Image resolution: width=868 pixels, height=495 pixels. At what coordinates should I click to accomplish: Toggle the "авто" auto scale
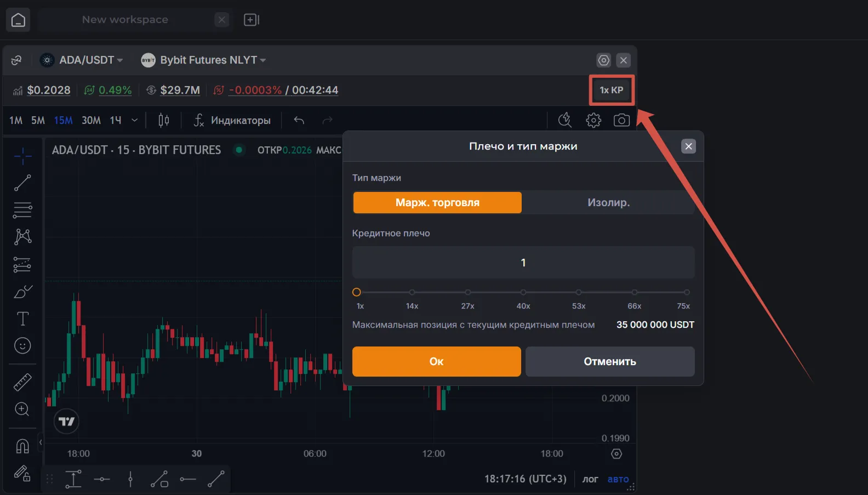point(618,479)
